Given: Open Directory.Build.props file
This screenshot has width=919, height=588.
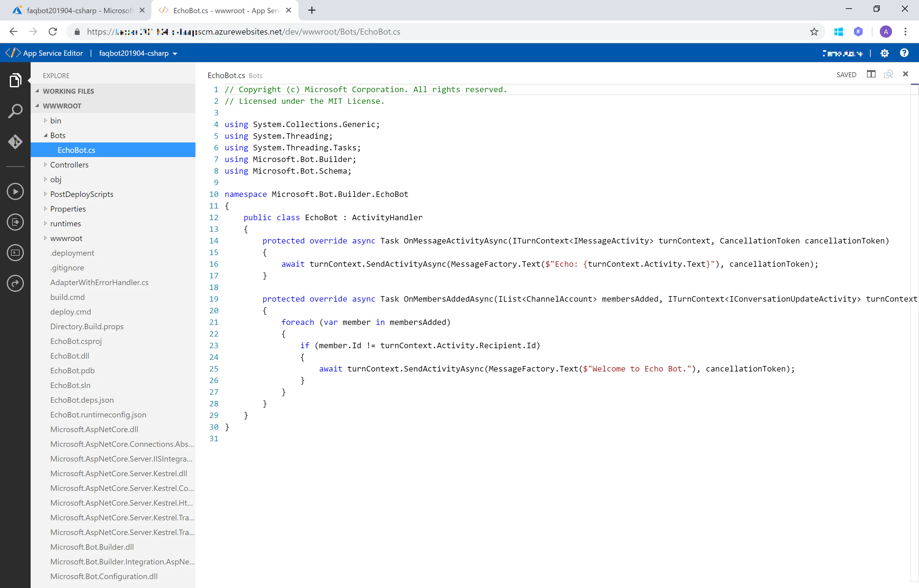Looking at the screenshot, I should click(87, 326).
